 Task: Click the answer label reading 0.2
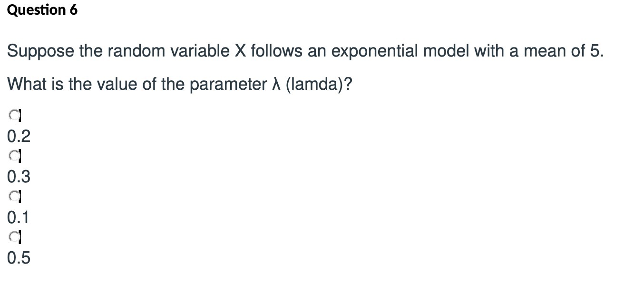point(18,136)
